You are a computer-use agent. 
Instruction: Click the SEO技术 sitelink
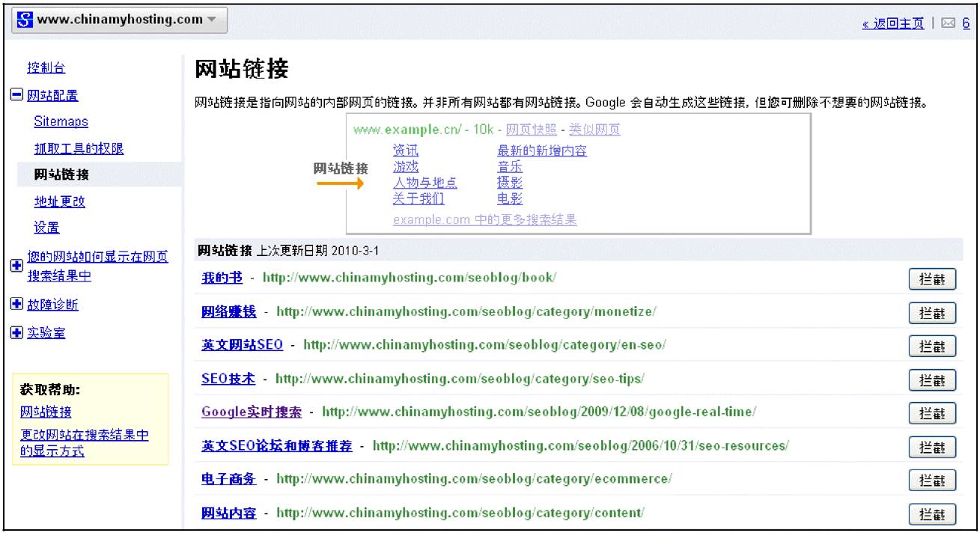point(228,379)
